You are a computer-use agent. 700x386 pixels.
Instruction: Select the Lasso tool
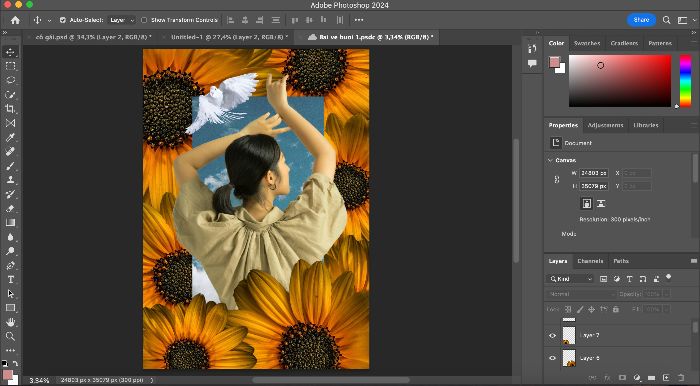(x=10, y=81)
